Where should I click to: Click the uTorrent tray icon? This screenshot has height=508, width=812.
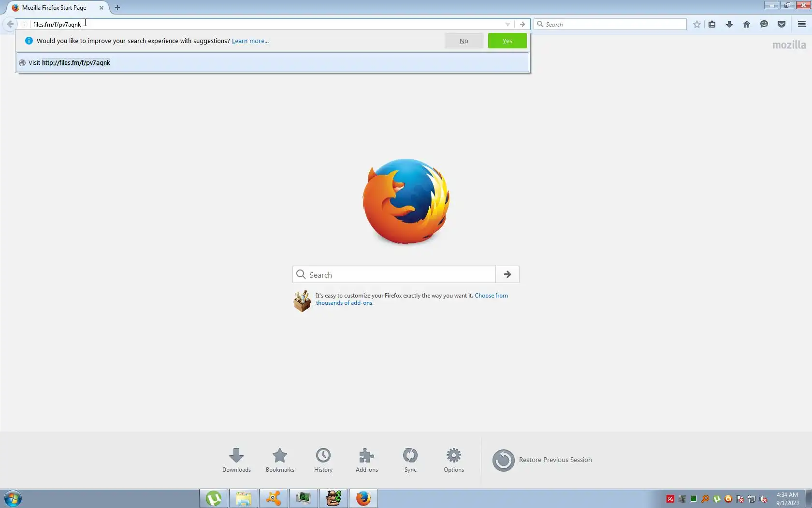click(717, 499)
